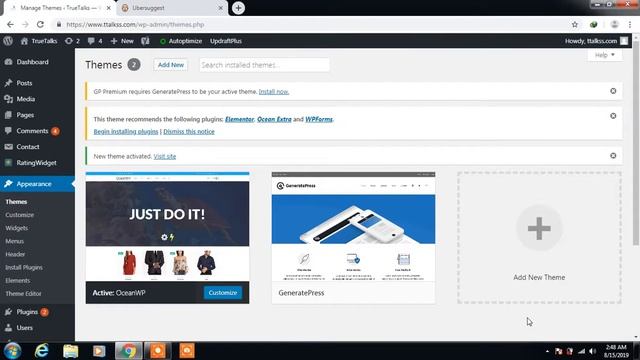This screenshot has width=640, height=360.
Task: Open comments bubble showing 4
Action: (95, 41)
